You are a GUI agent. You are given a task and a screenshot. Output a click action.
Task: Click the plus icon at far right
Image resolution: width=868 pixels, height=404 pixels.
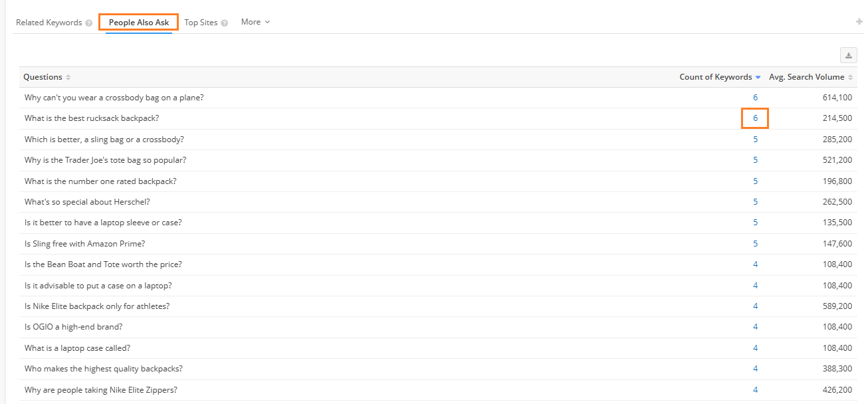click(x=859, y=22)
